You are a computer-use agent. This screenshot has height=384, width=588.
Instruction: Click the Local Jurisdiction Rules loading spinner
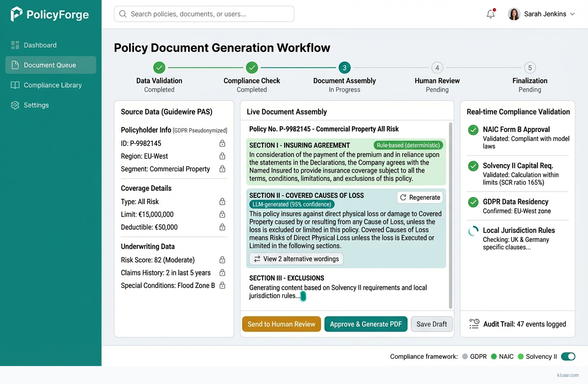(473, 231)
